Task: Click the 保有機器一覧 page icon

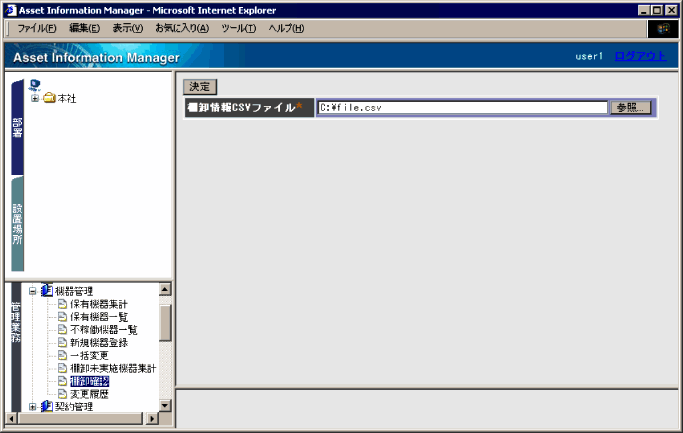Action: [x=62, y=317]
